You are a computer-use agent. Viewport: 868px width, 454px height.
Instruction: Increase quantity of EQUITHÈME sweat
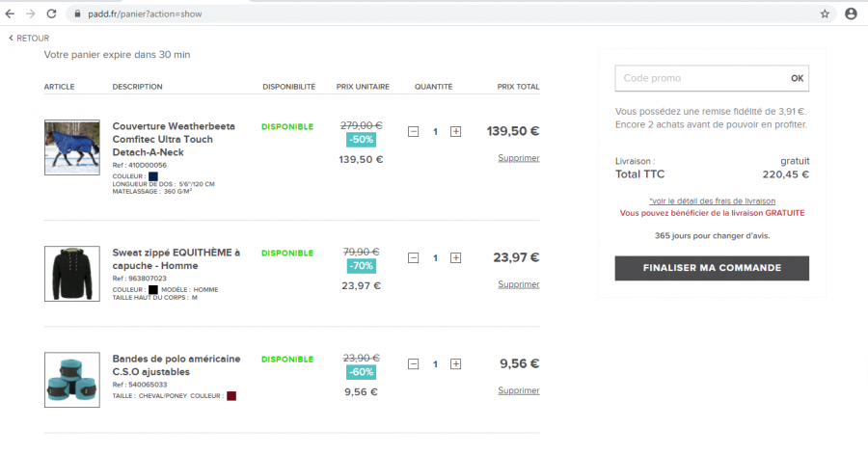[456, 258]
